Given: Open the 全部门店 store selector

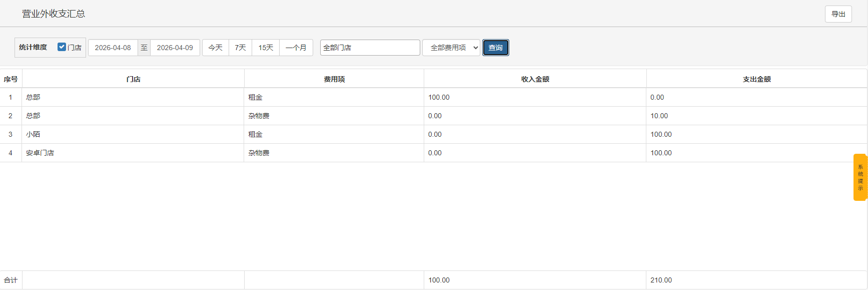Looking at the screenshot, I should pyautogui.click(x=370, y=48).
